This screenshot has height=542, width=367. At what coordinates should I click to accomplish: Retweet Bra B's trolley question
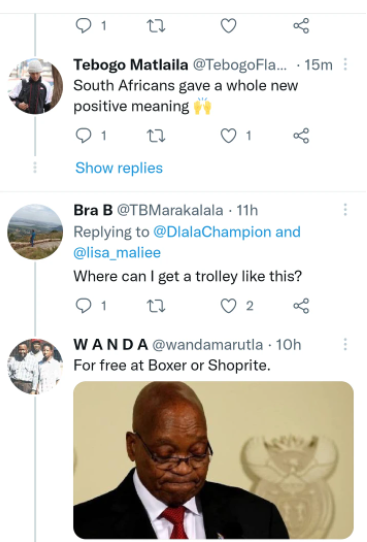pyautogui.click(x=156, y=306)
